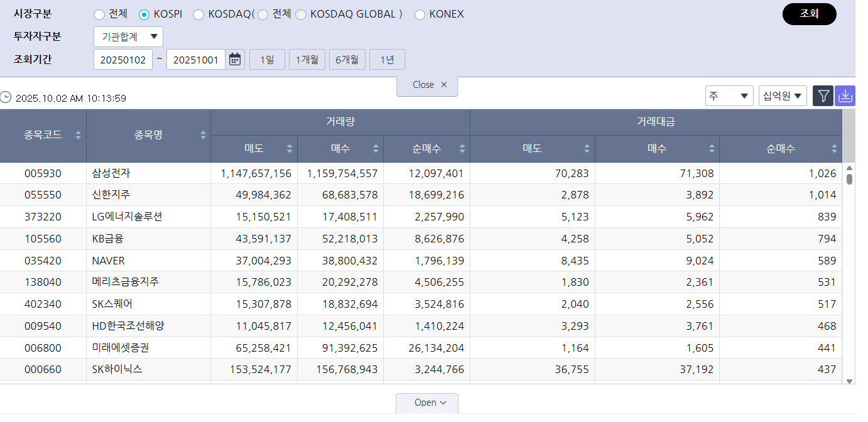Set period using the 6개월 button

pyautogui.click(x=347, y=60)
